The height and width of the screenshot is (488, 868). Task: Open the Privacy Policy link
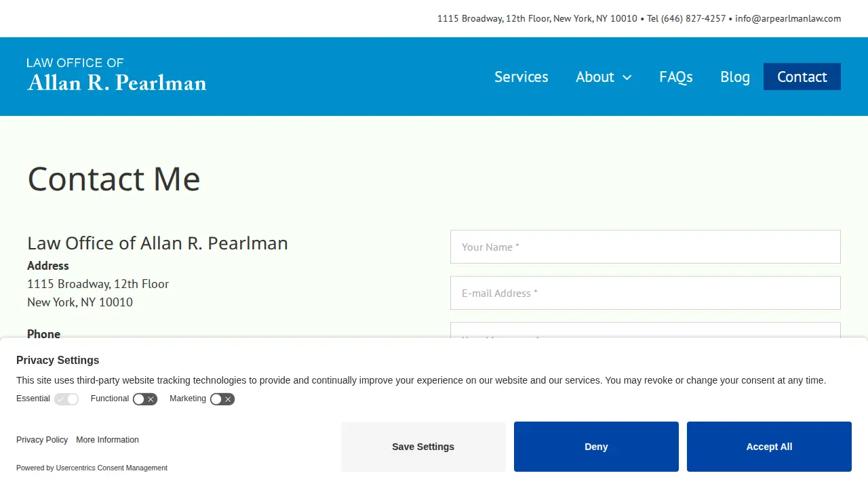click(x=42, y=440)
